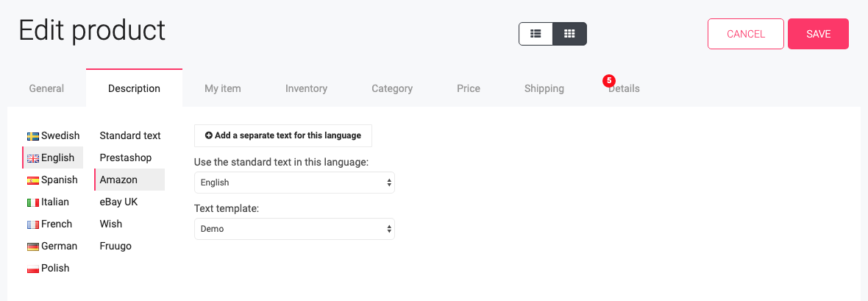Cancel editing the product

coord(746,34)
